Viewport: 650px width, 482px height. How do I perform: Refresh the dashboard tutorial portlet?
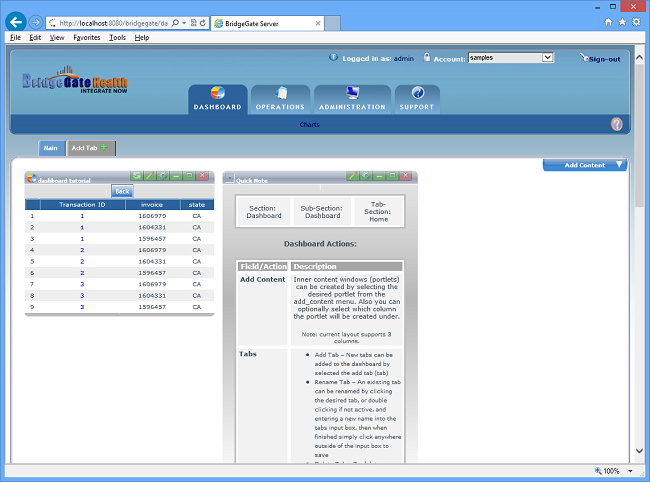click(x=138, y=176)
